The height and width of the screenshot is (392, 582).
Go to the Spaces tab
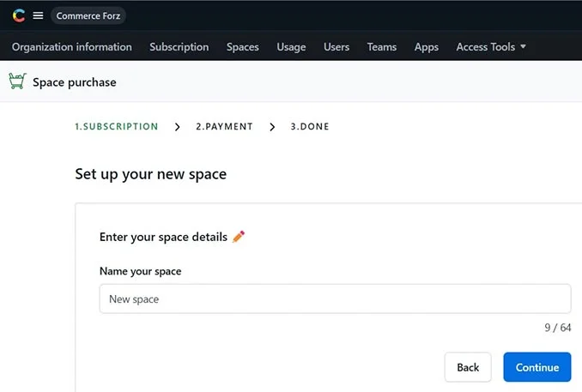tap(242, 47)
